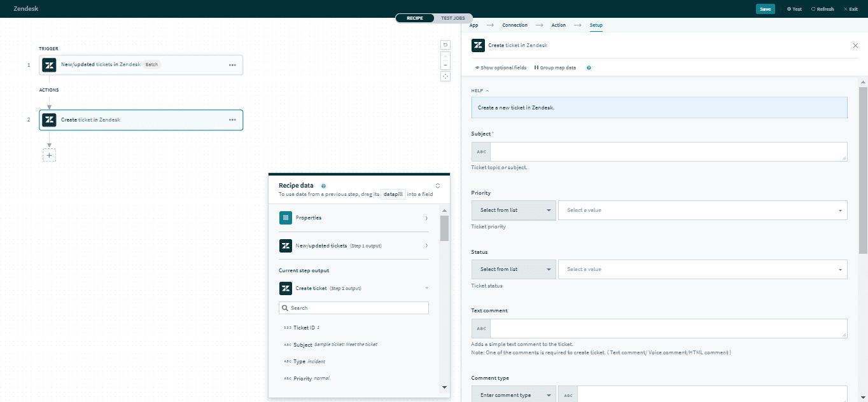Toggle Group map data

(555, 67)
